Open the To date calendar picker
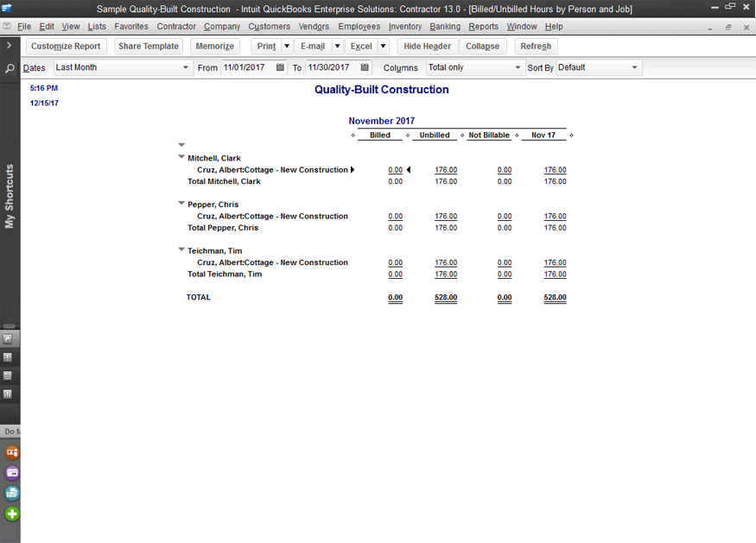 tap(365, 67)
